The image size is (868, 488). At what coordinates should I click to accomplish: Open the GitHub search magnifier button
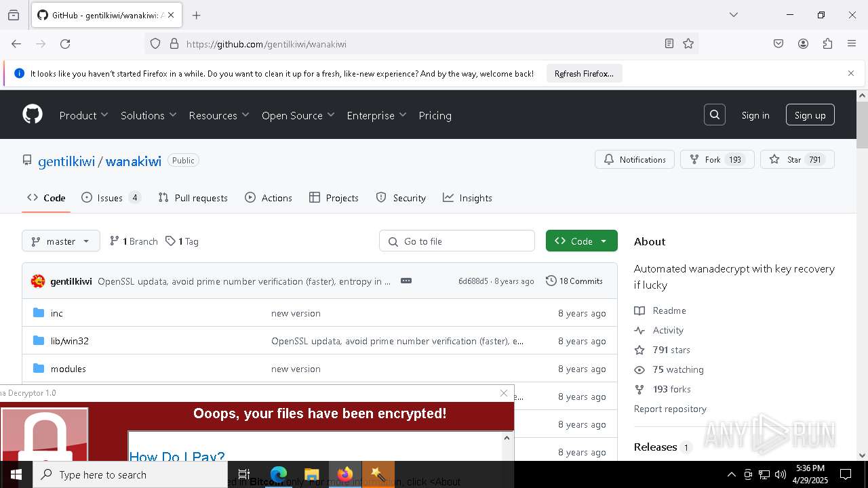tap(715, 115)
